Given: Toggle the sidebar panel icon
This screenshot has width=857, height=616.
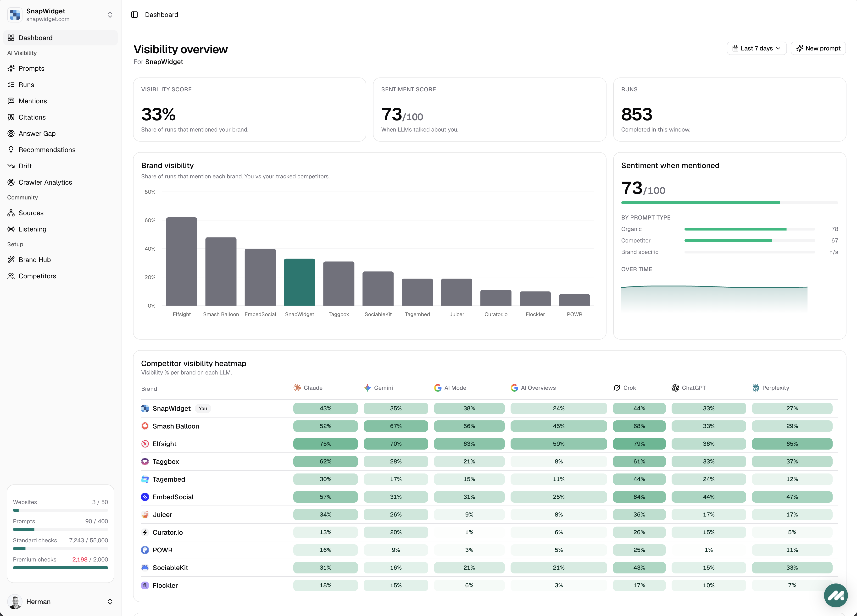Looking at the screenshot, I should [134, 15].
